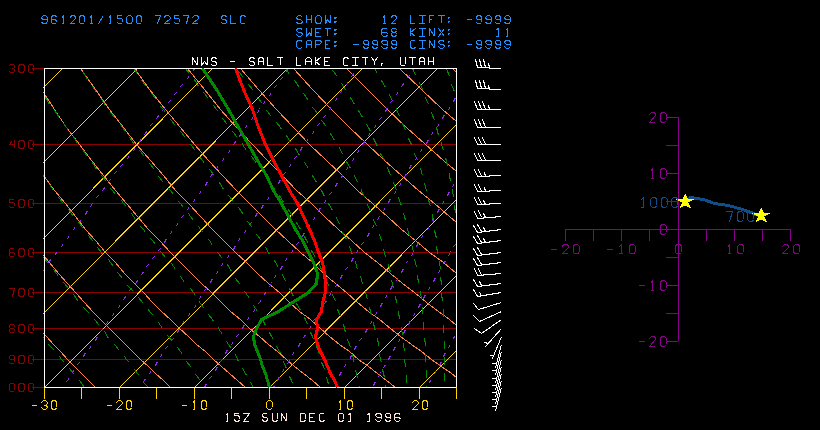Click the blue hodograph wind trace between the stars
Image resolution: width=820 pixels, height=430 pixels.
[x=723, y=204]
